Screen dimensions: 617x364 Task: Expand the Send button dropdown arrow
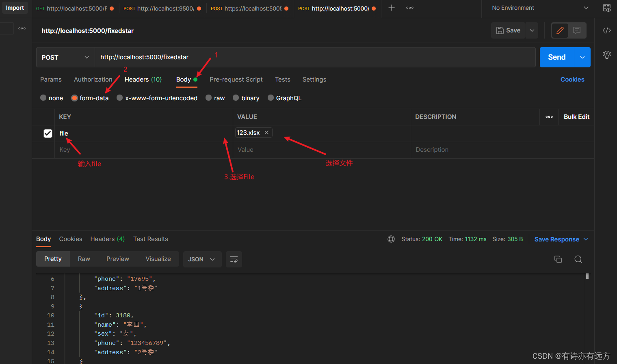pyautogui.click(x=582, y=57)
